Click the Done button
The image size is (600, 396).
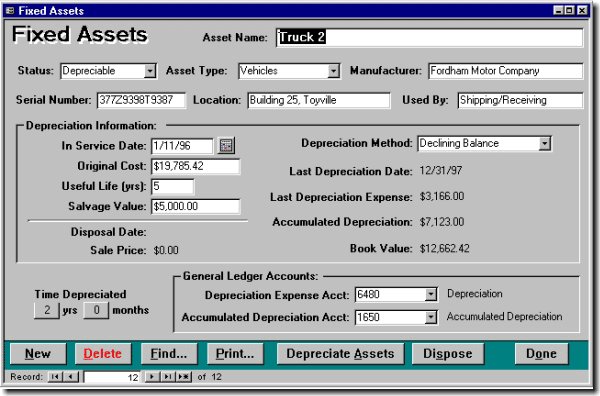541,354
